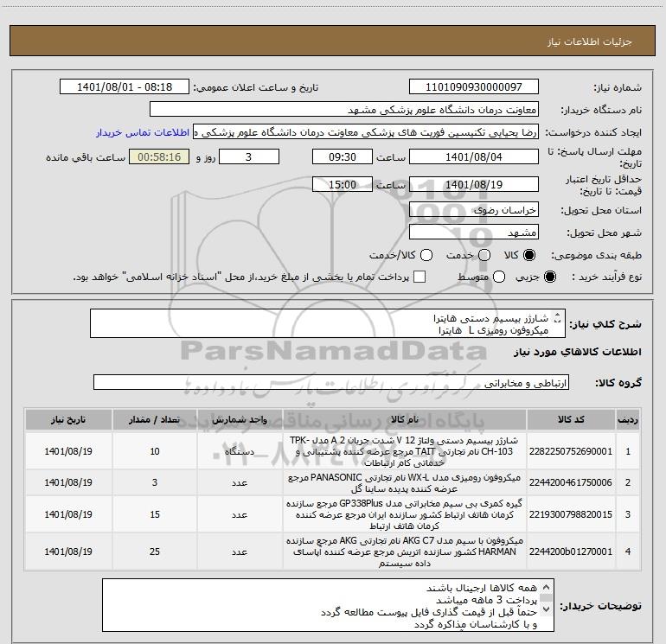Image resolution: width=666 pixels, height=644 pixels.
Task: Toggle the Islamic treasury bonds payment checkbox
Action: pyautogui.click(x=419, y=277)
